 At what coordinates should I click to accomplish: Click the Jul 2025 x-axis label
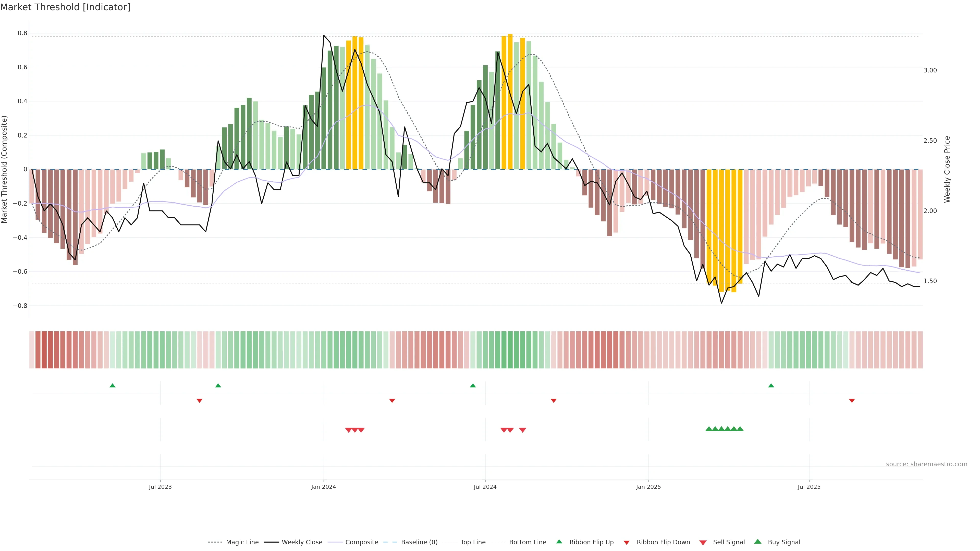point(809,487)
